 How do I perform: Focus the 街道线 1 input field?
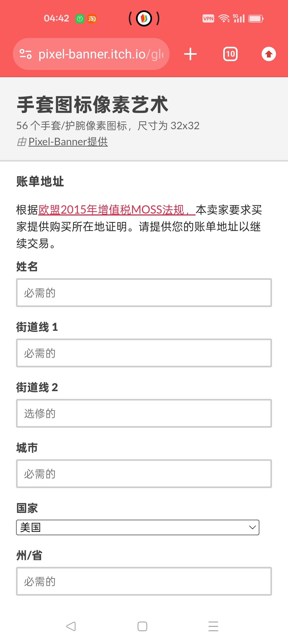pos(144,353)
